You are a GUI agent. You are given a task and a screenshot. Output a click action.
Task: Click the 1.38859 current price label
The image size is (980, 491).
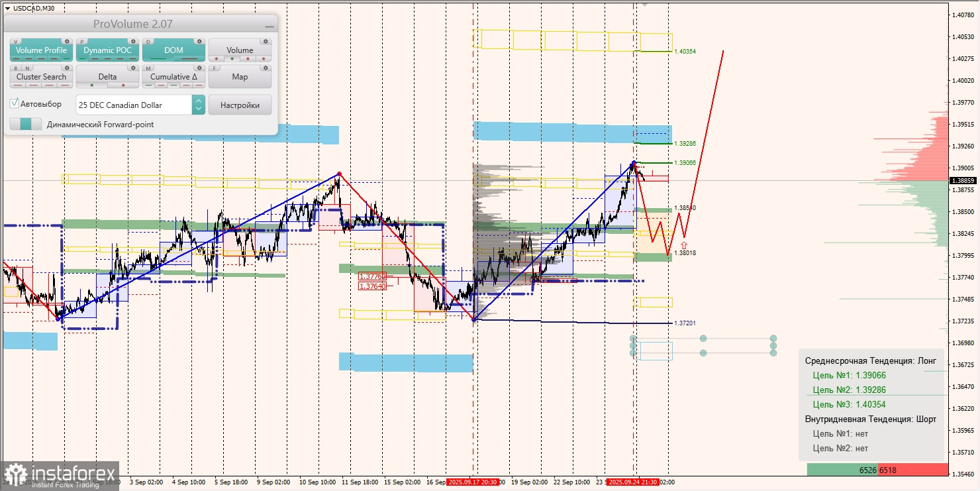tap(963, 180)
